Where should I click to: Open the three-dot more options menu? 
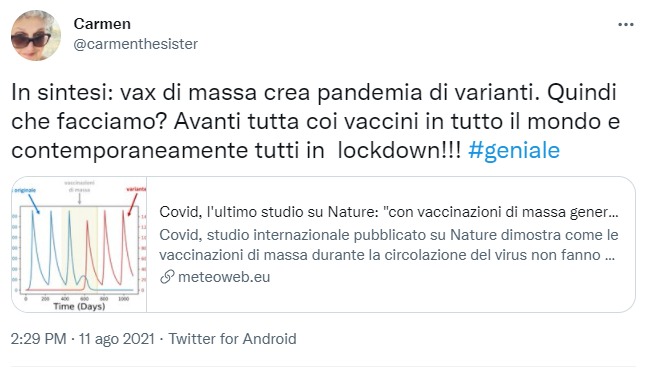tap(625, 25)
